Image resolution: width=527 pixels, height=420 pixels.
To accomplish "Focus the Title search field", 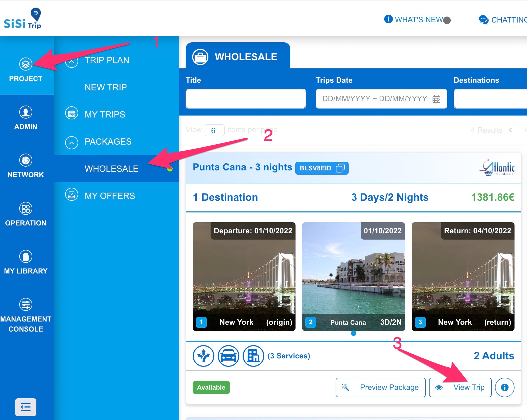I will point(246,99).
